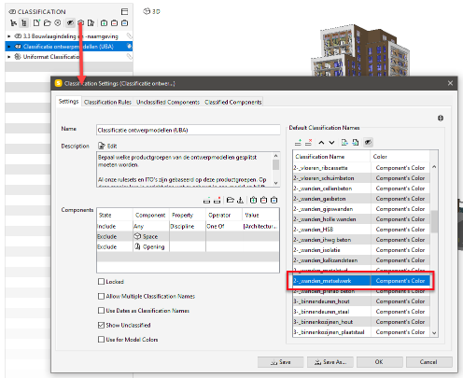Click the import classification names icon
This screenshot has height=378, width=463.
pyautogui.click(x=355, y=143)
